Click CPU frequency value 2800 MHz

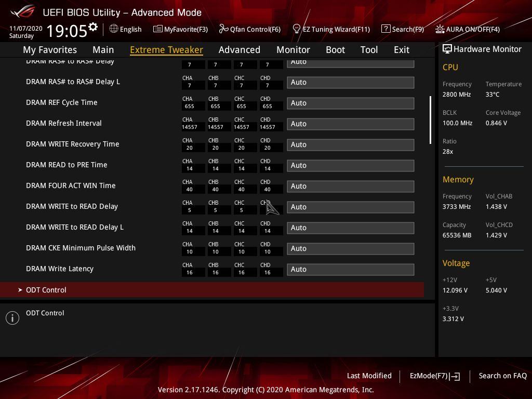(456, 95)
